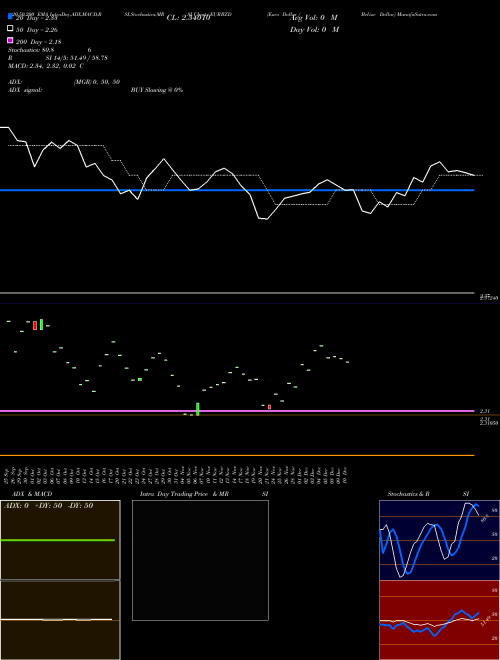Click the horizontal orange support line
Viewport: 500px width, 660px height.
[x=237, y=455]
